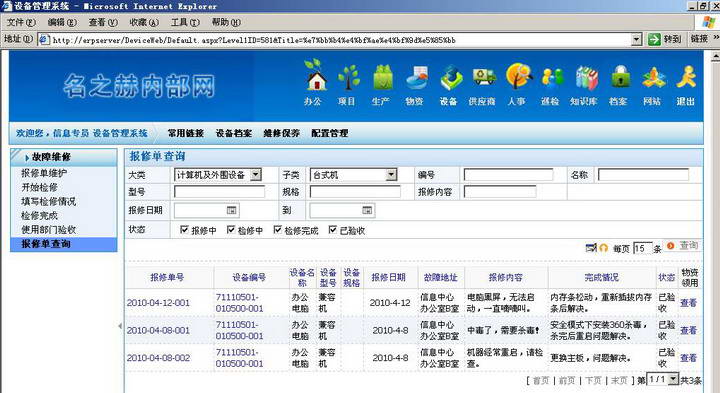
Task: Collapse sidebar with the small left arrow
Action: pyautogui.click(x=120, y=326)
